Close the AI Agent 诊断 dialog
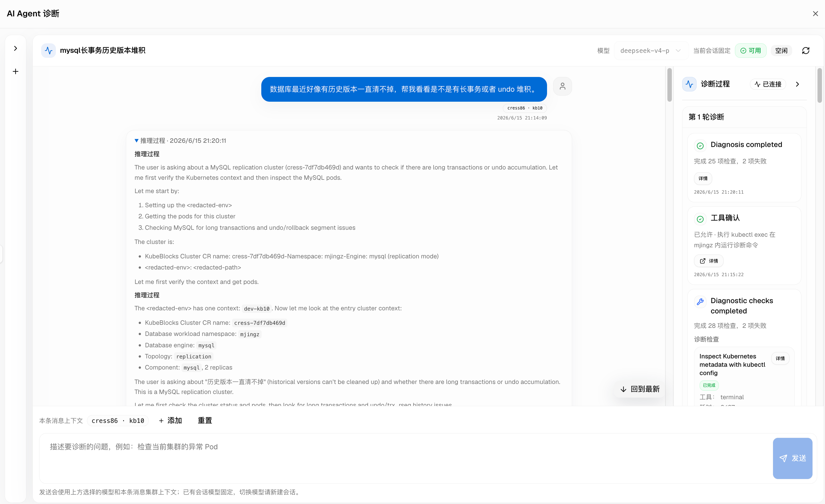The width and height of the screenshot is (825, 504). click(x=815, y=14)
